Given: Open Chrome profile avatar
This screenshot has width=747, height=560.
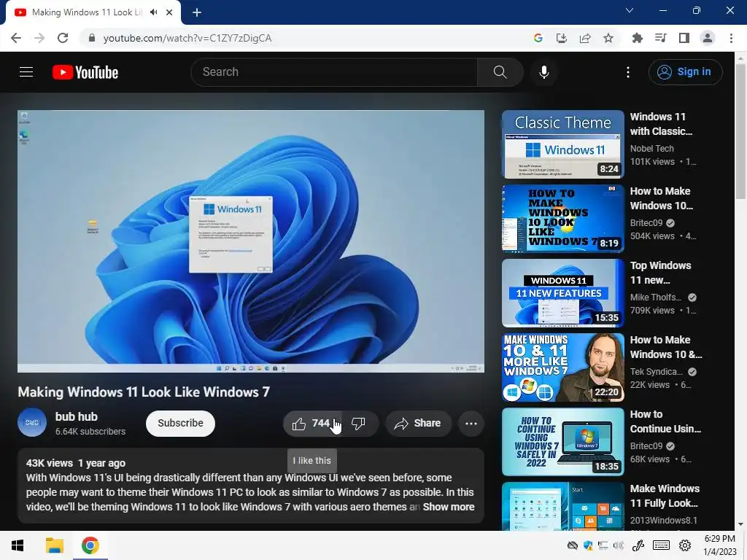Looking at the screenshot, I should pyautogui.click(x=708, y=38).
